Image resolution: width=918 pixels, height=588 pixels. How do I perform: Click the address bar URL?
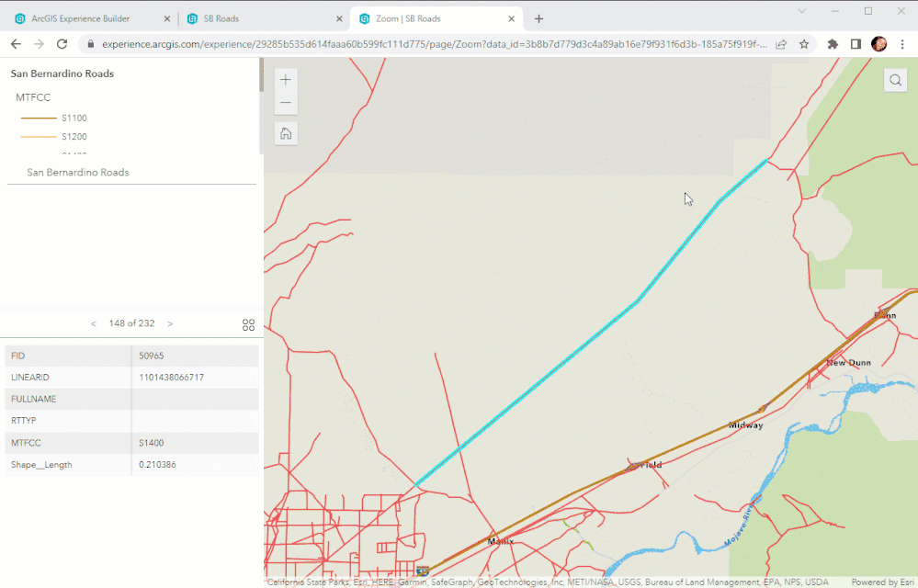click(x=434, y=44)
